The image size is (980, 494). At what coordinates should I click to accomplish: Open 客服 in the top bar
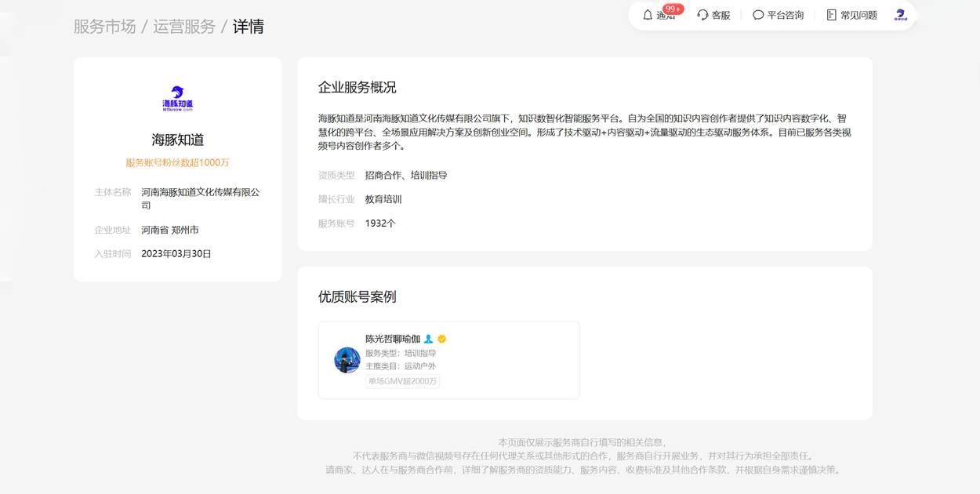coord(720,15)
